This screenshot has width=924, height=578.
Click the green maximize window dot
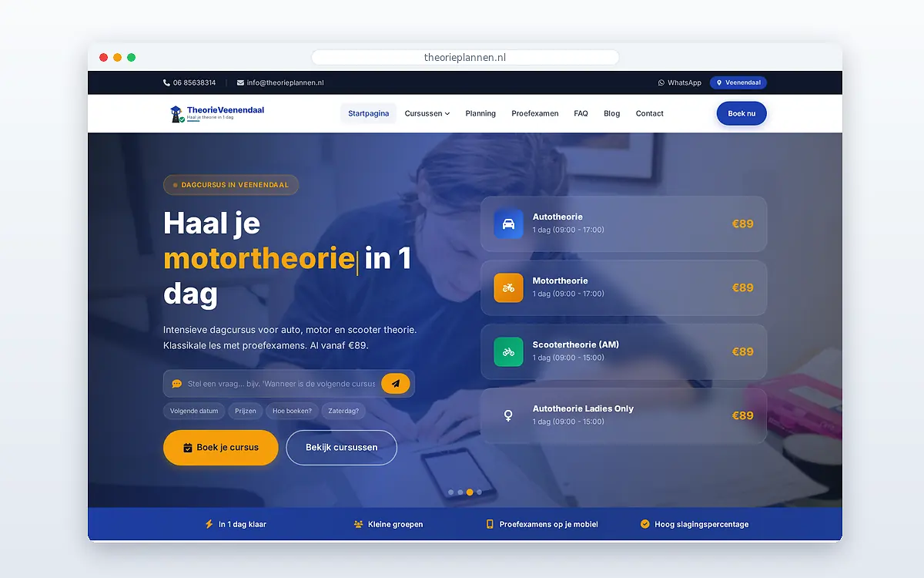(132, 57)
